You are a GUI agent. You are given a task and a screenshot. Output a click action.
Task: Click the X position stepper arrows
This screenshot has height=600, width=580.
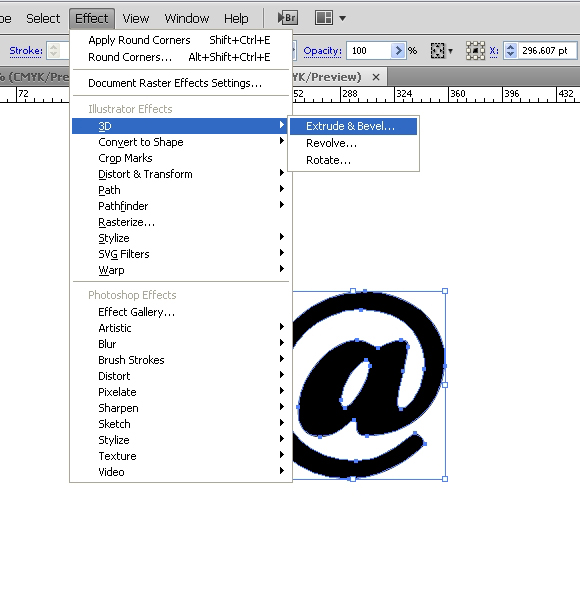(x=511, y=51)
